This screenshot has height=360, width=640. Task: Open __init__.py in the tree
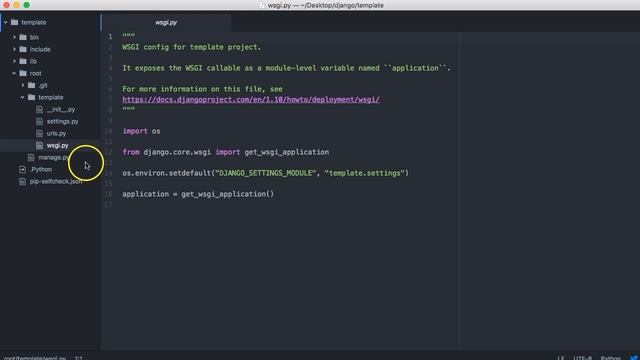61,109
